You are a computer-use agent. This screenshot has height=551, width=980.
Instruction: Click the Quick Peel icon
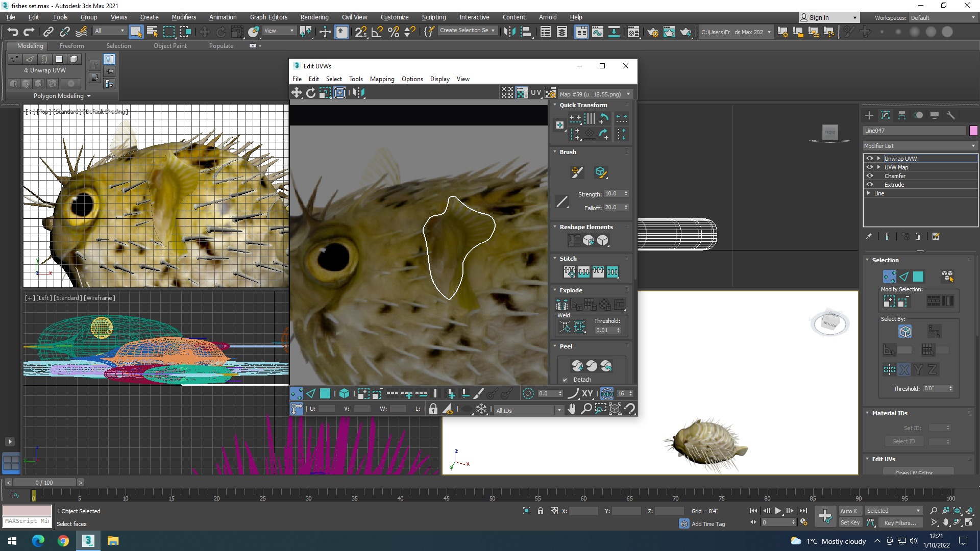[577, 366]
